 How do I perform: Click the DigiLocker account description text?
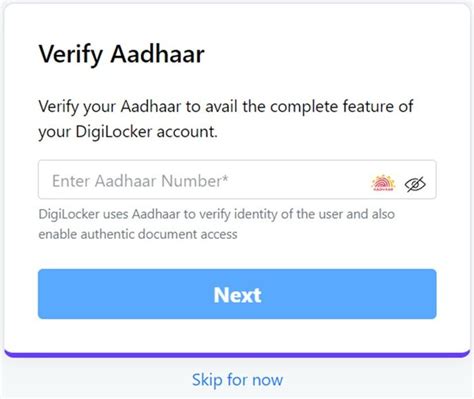pos(226,119)
